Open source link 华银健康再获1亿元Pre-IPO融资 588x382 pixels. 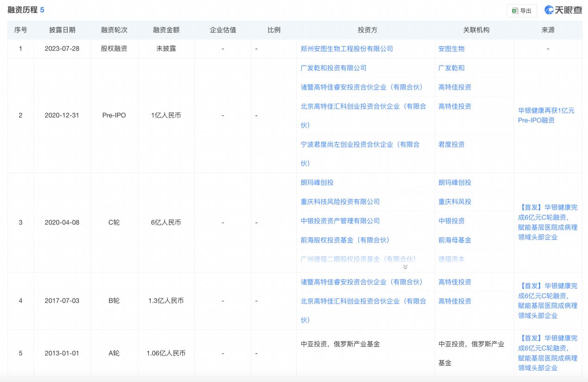pos(546,115)
